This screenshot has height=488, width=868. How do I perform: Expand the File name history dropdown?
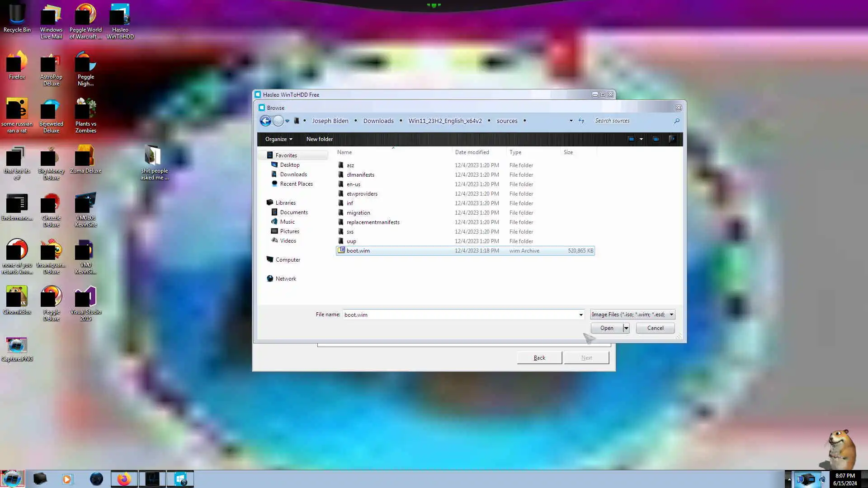click(x=581, y=314)
